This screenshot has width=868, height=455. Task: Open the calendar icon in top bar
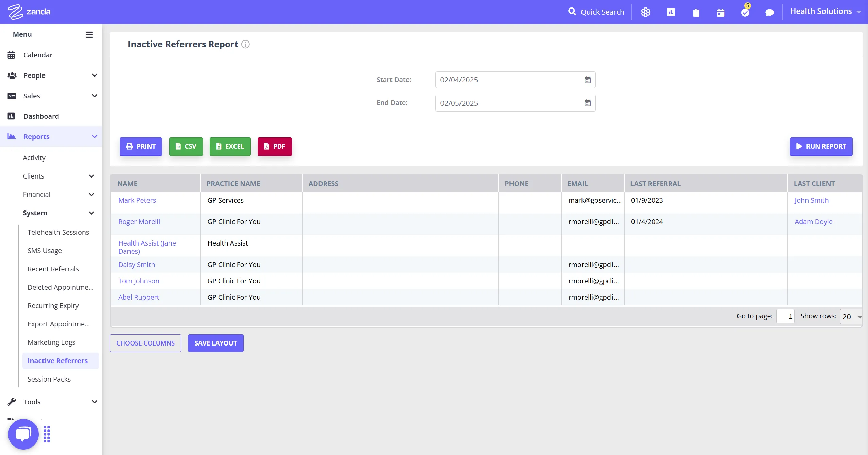point(721,13)
